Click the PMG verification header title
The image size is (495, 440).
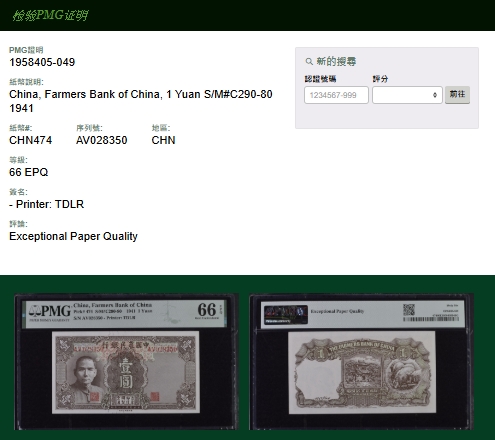[x=50, y=15]
